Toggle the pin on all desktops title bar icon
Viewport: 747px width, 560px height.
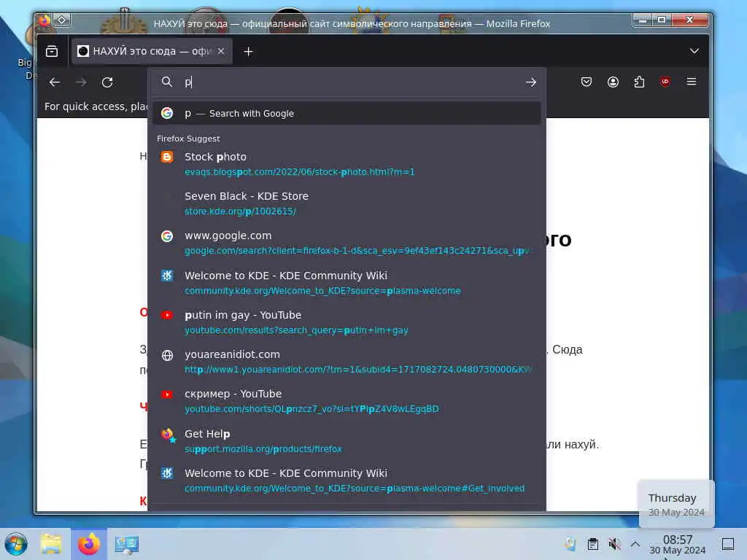tap(62, 20)
